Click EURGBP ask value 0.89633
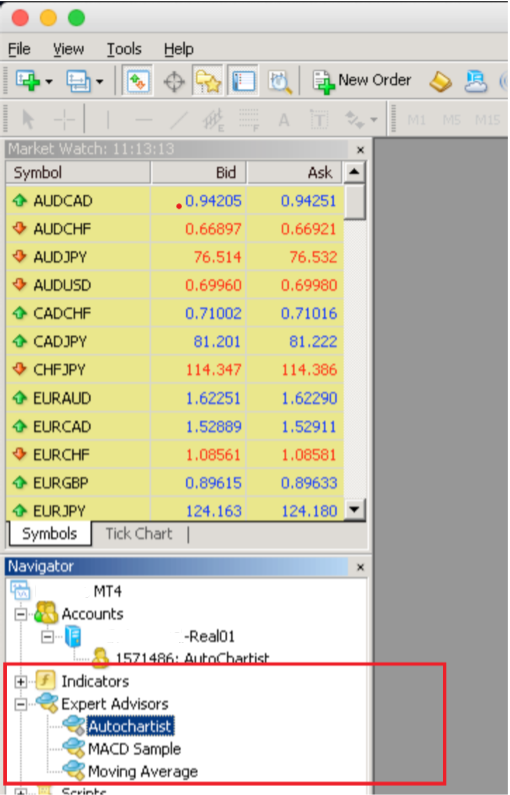Image resolution: width=510 pixels, height=795 pixels. click(x=309, y=483)
